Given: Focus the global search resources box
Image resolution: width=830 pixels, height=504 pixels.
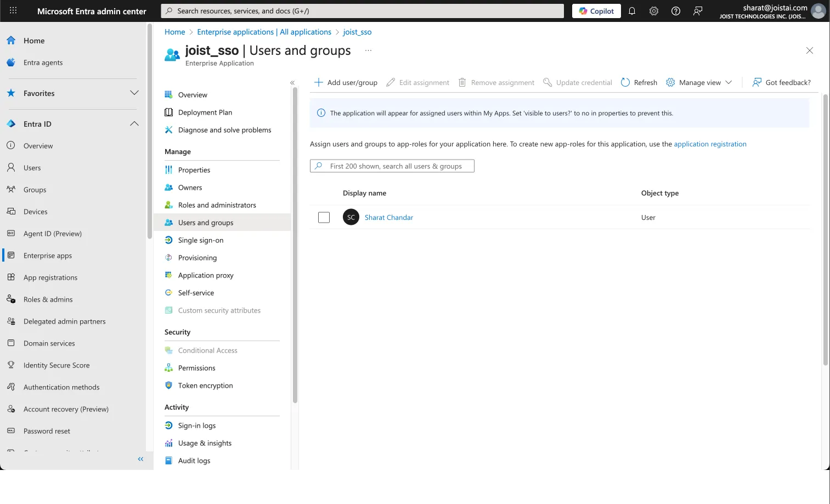Looking at the screenshot, I should [x=363, y=11].
